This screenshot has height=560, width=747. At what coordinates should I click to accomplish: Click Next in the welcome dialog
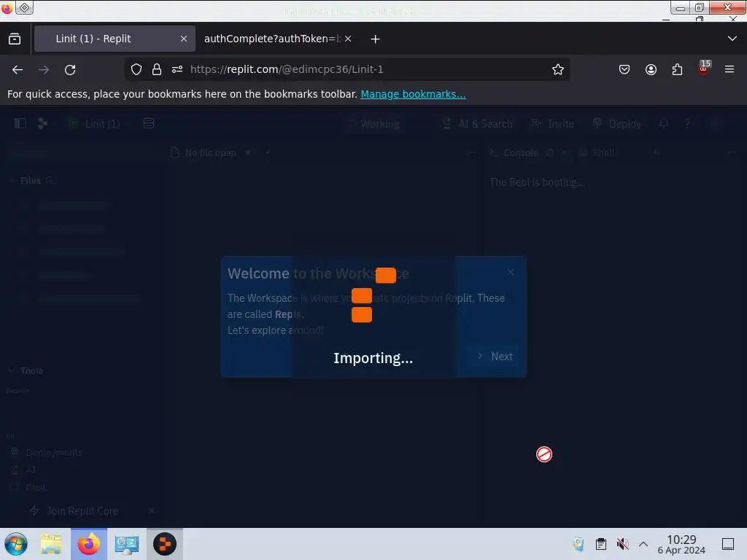pyautogui.click(x=495, y=356)
